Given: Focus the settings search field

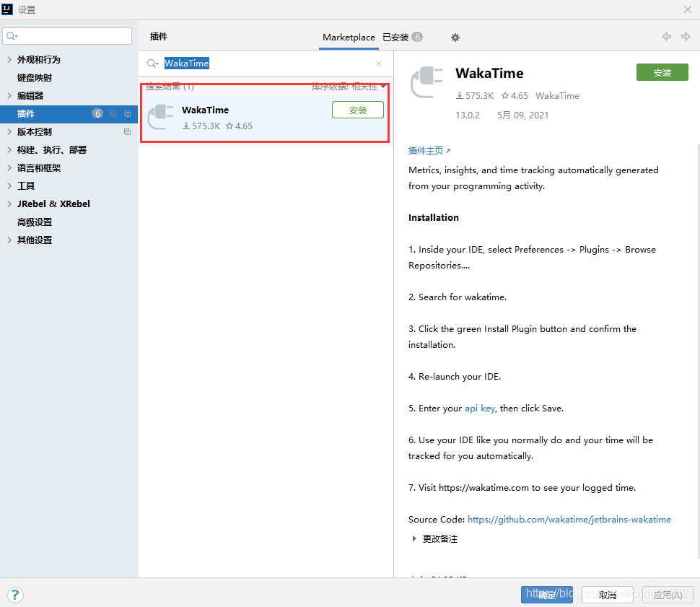Looking at the screenshot, I should point(67,36).
